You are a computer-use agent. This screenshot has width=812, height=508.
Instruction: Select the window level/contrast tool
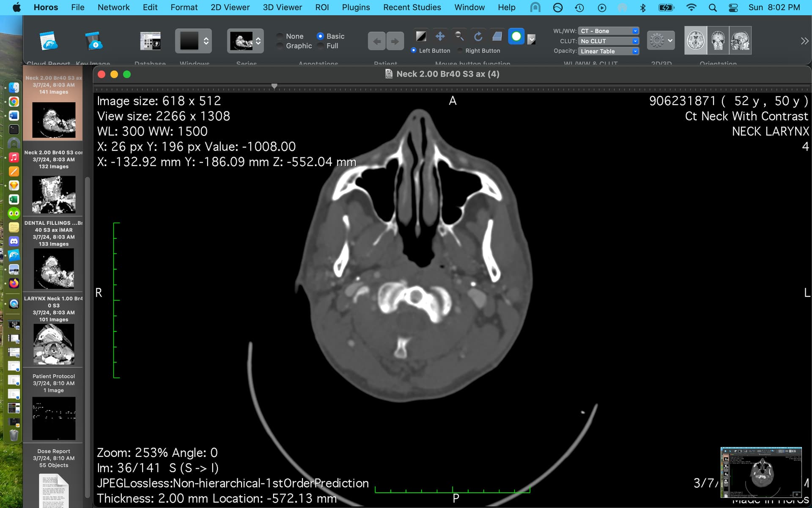421,36
